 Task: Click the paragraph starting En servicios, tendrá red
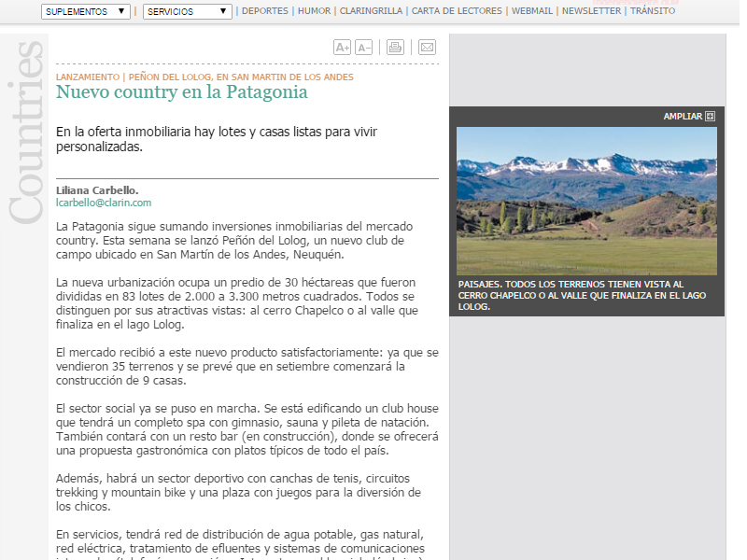tap(240, 544)
